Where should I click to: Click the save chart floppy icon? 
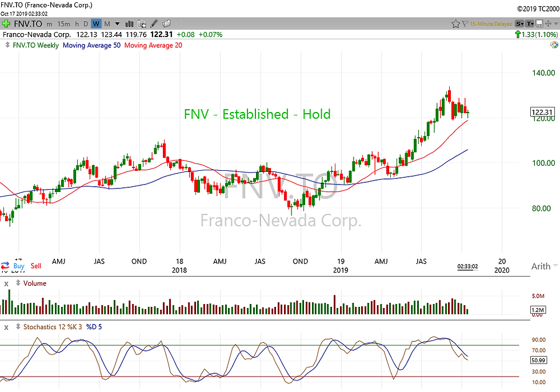click(539, 24)
